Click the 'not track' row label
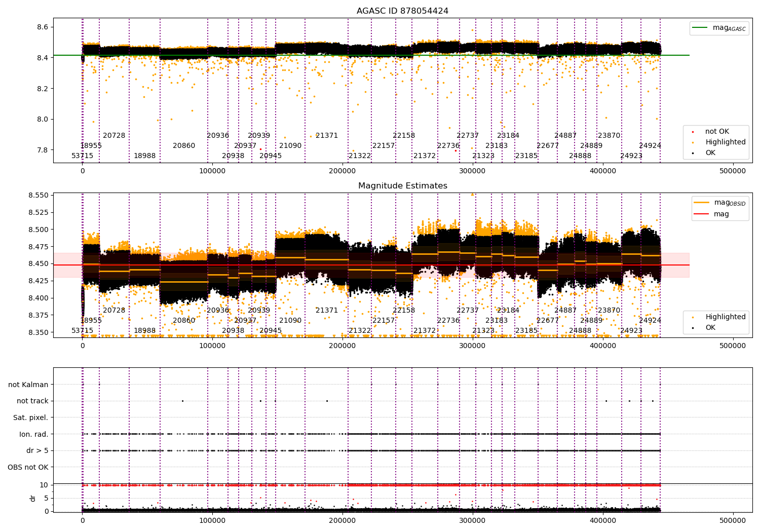The height and width of the screenshot is (532, 760). (x=32, y=401)
